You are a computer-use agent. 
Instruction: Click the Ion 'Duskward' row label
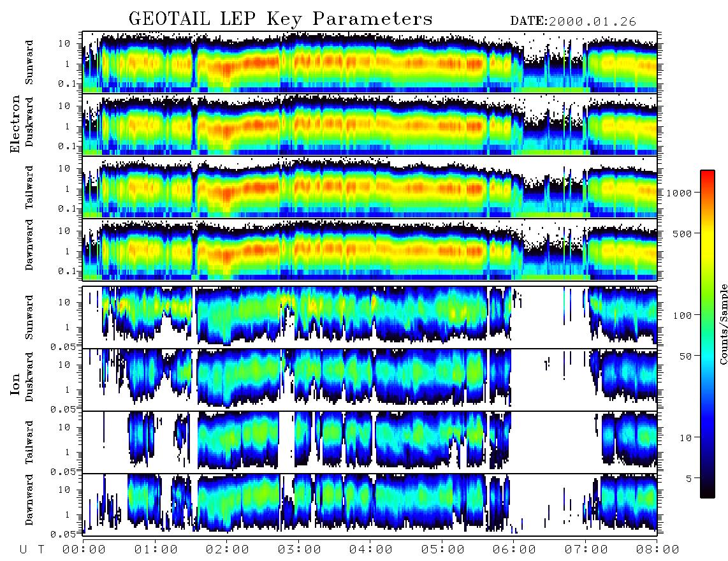click(29, 377)
